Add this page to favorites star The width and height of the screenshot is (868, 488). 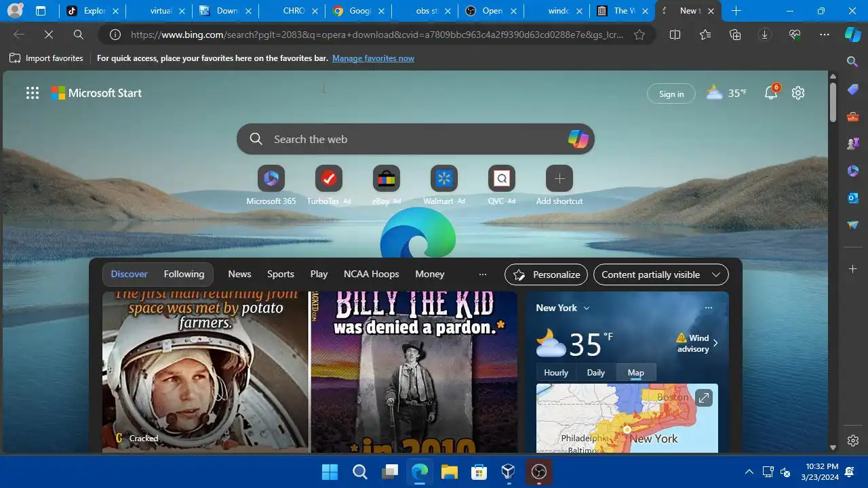click(x=639, y=35)
